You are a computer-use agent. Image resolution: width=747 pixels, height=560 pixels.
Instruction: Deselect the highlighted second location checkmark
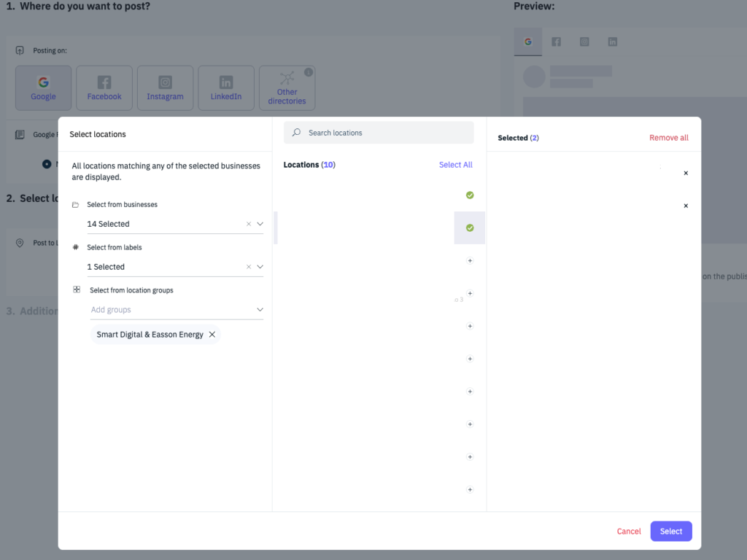tap(470, 228)
